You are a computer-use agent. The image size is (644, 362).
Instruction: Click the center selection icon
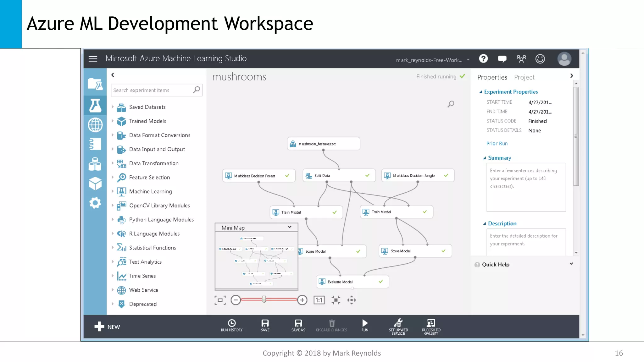point(336,300)
